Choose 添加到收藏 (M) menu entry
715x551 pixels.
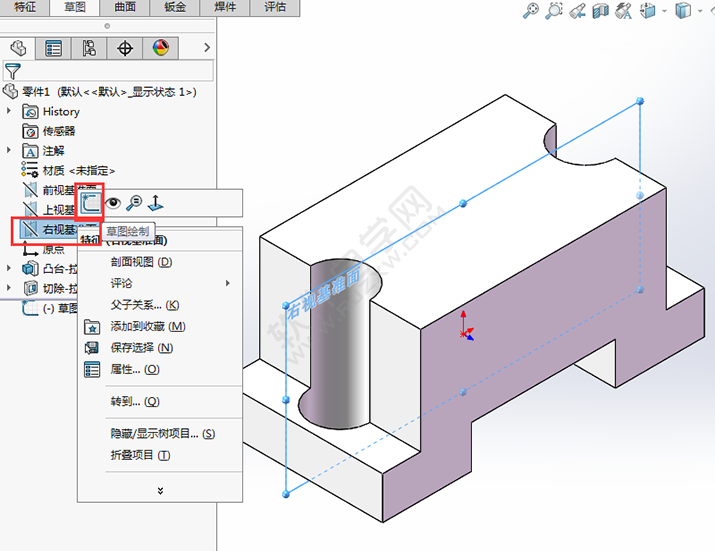[160, 326]
